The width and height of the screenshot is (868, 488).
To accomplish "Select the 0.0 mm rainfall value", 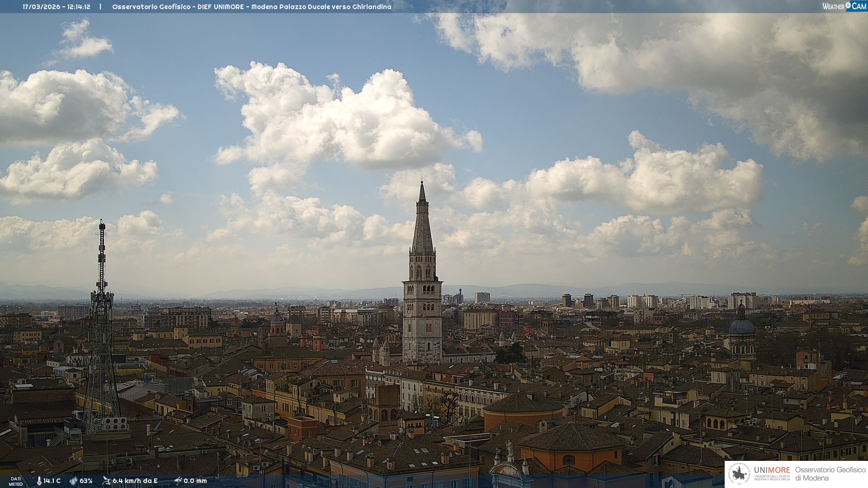I will coord(195,481).
